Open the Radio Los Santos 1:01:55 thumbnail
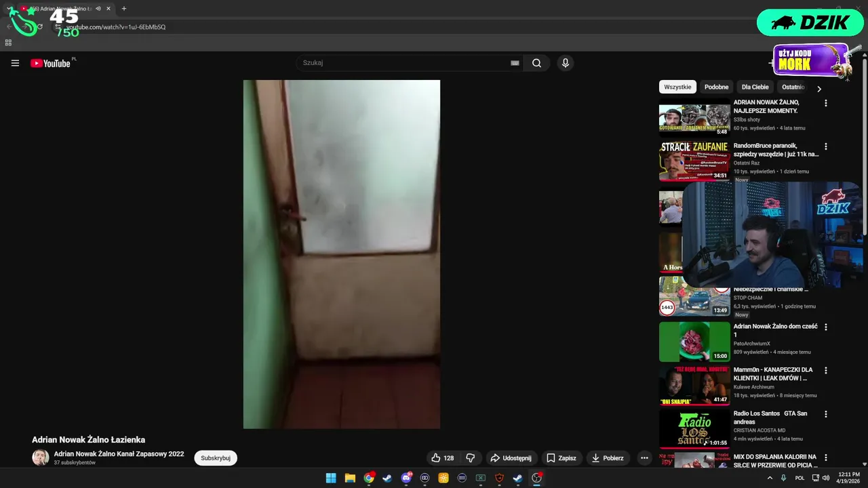 (694, 428)
